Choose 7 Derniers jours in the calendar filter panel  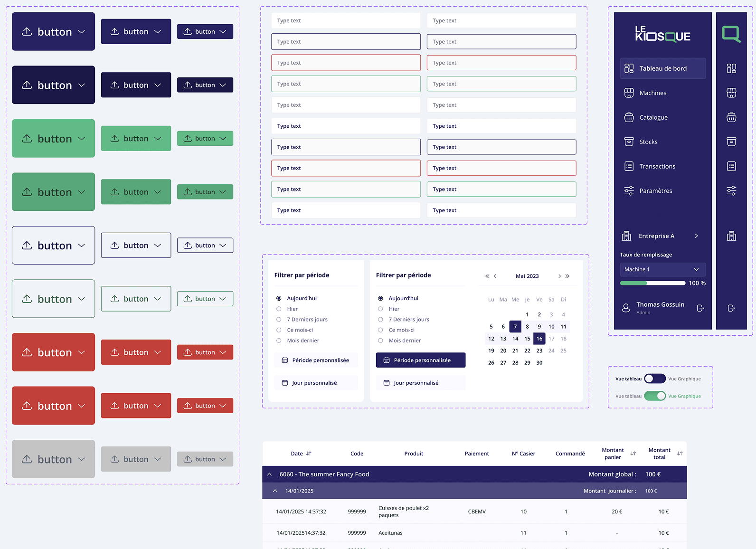click(380, 320)
